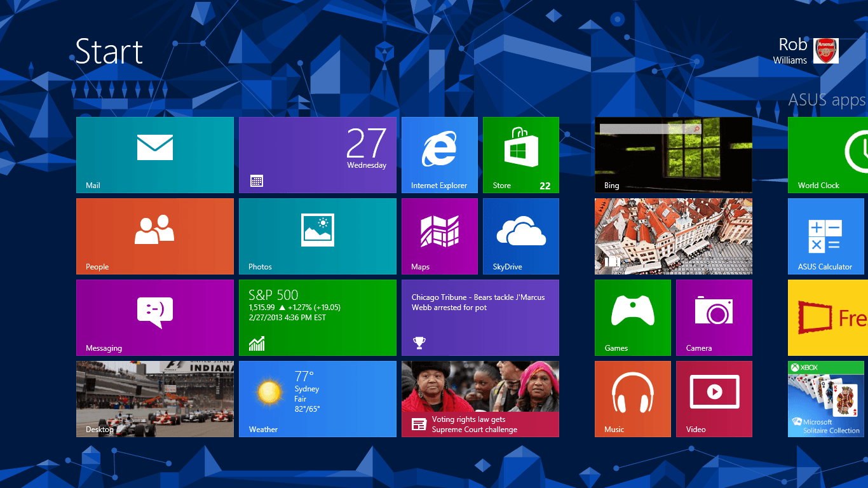Open the Chicago Tribune sports tile
This screenshot has height=488, width=868.
pyautogui.click(x=480, y=318)
